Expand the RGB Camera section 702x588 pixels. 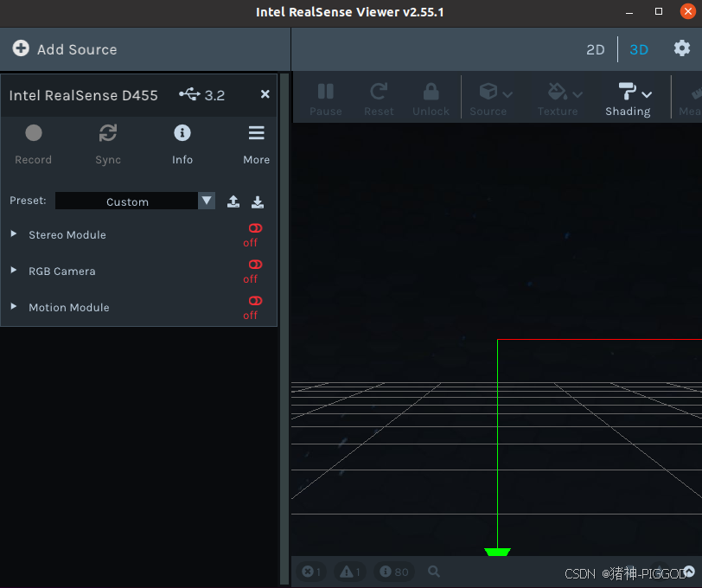[14, 270]
